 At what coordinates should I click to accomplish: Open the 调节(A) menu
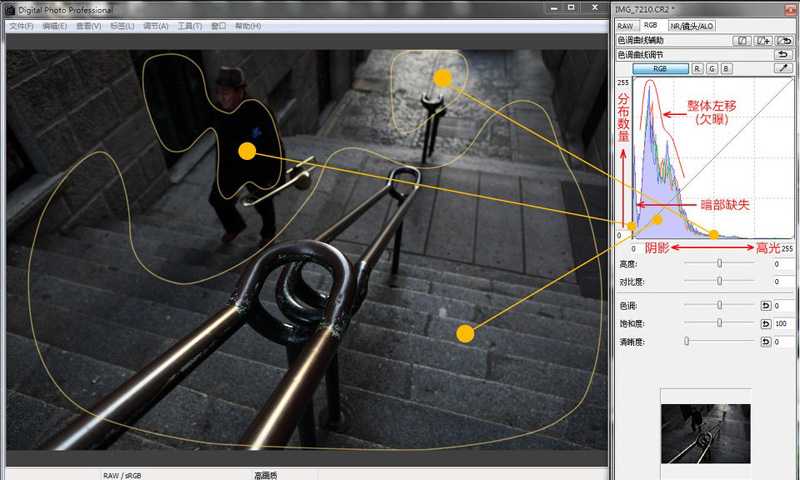click(x=156, y=26)
